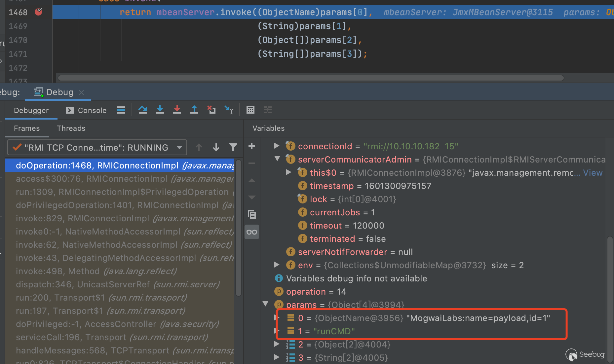Click the Step Into icon

click(160, 110)
